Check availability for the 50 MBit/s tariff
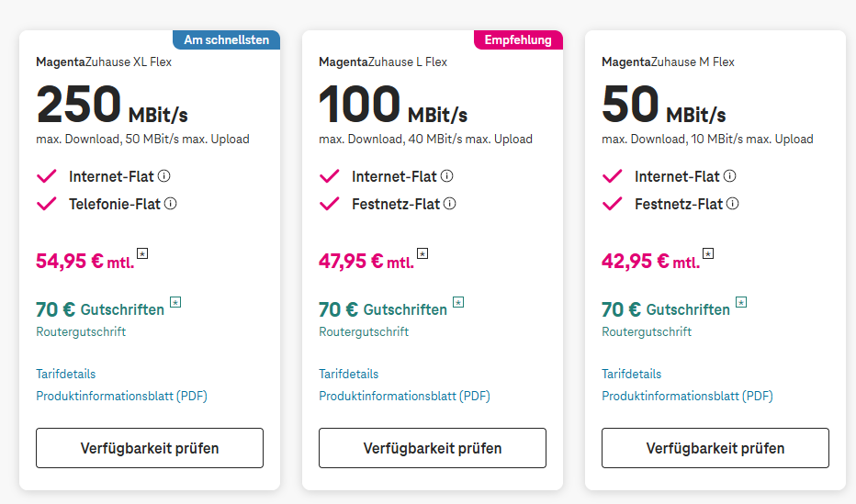This screenshot has height=504, width=856. tap(715, 448)
